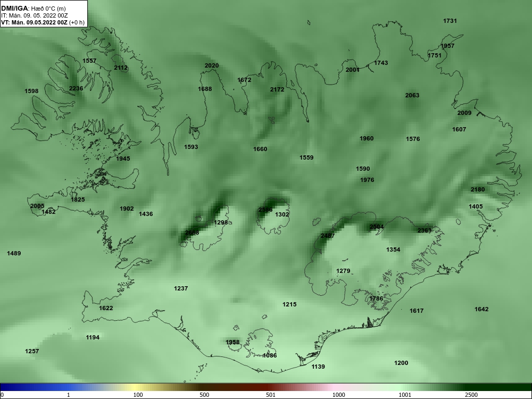
Task: Click the 2063 height value
Action: [x=412, y=95]
